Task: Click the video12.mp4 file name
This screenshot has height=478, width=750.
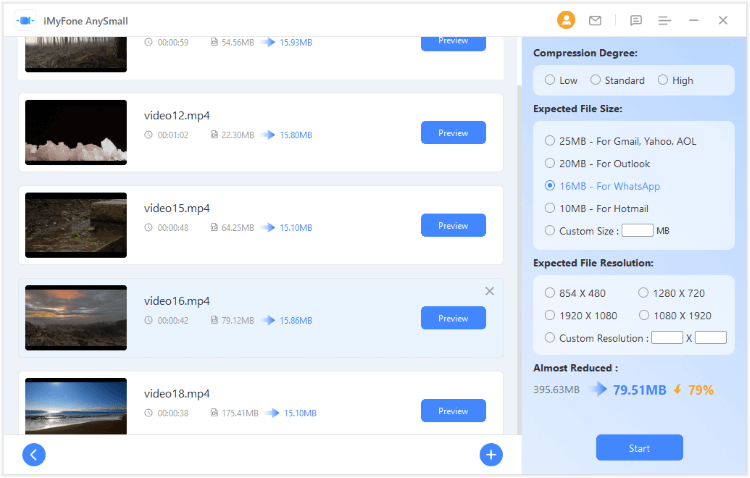Action: 177,115
